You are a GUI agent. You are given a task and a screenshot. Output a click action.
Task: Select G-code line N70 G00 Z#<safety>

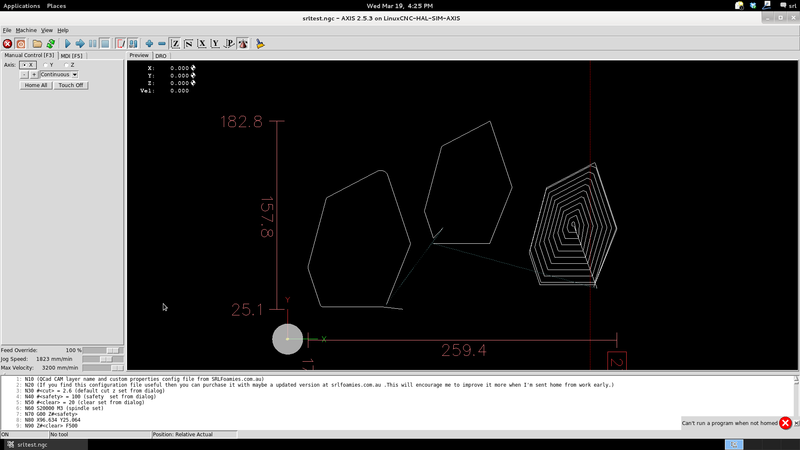[51, 414]
